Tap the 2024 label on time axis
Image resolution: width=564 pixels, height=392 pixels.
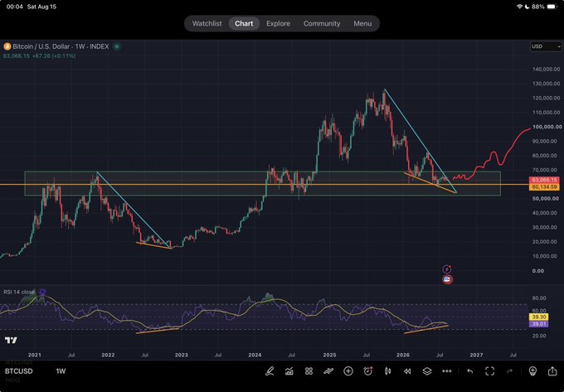point(255,355)
